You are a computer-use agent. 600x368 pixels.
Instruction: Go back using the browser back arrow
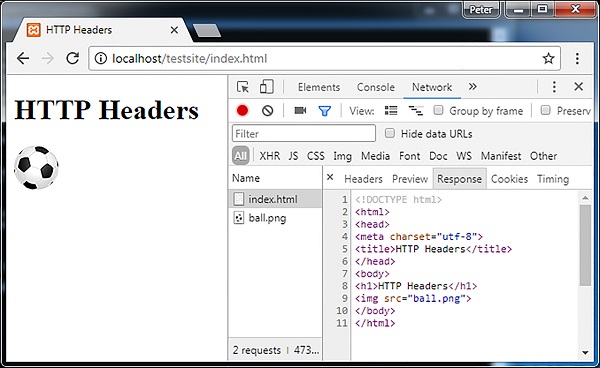23,59
